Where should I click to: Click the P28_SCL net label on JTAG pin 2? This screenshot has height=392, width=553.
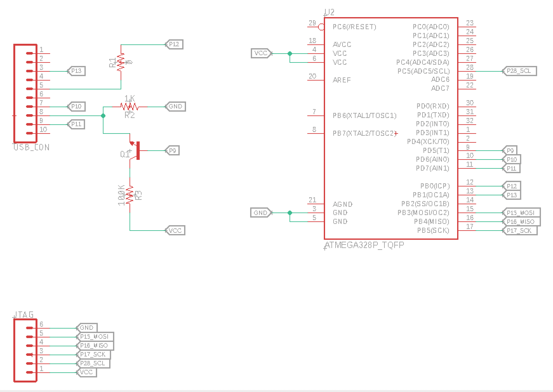93,363
